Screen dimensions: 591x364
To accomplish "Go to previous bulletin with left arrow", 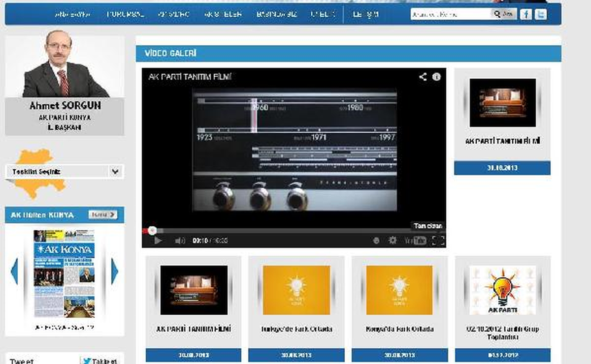I will click(14, 271).
